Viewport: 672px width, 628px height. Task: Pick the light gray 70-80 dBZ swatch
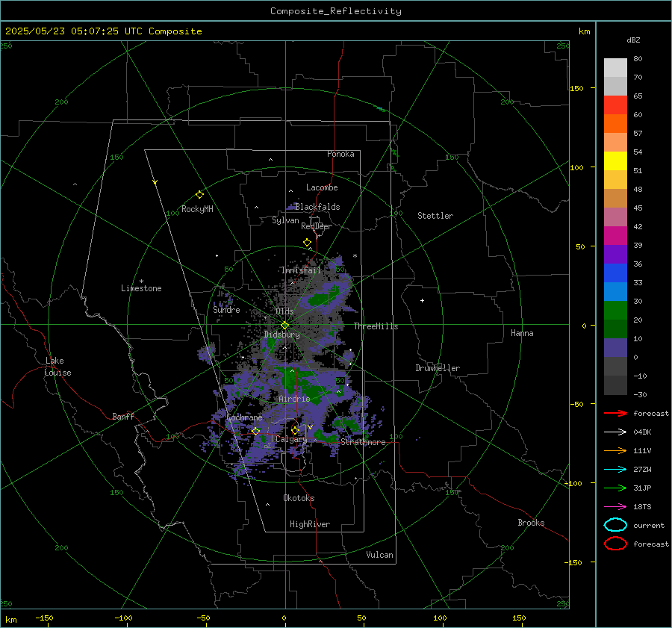point(615,68)
